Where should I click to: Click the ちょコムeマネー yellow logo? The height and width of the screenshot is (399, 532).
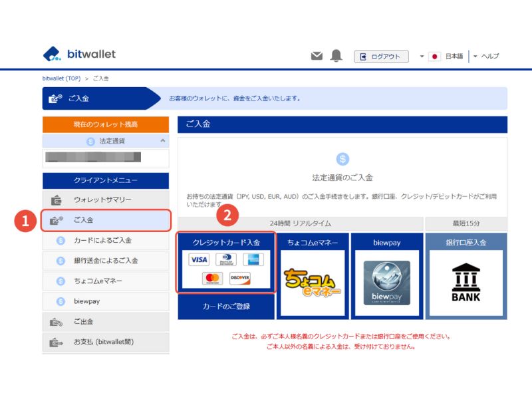pos(314,283)
